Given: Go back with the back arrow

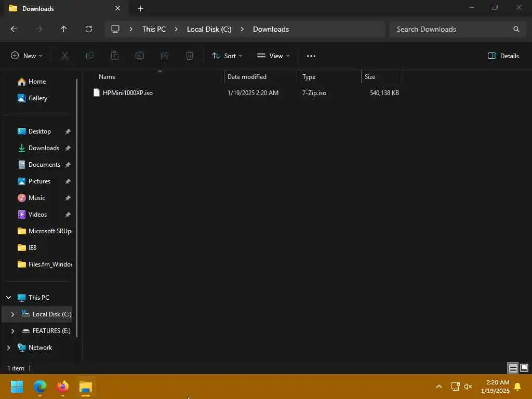Looking at the screenshot, I should click(x=14, y=29).
